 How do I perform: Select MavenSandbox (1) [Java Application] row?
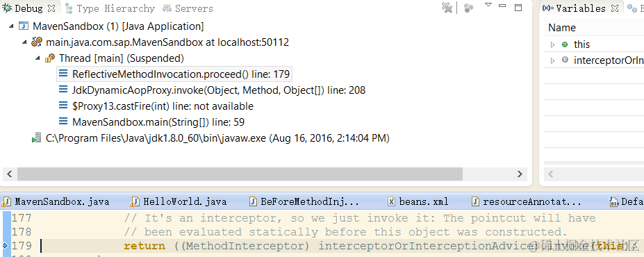click(118, 26)
